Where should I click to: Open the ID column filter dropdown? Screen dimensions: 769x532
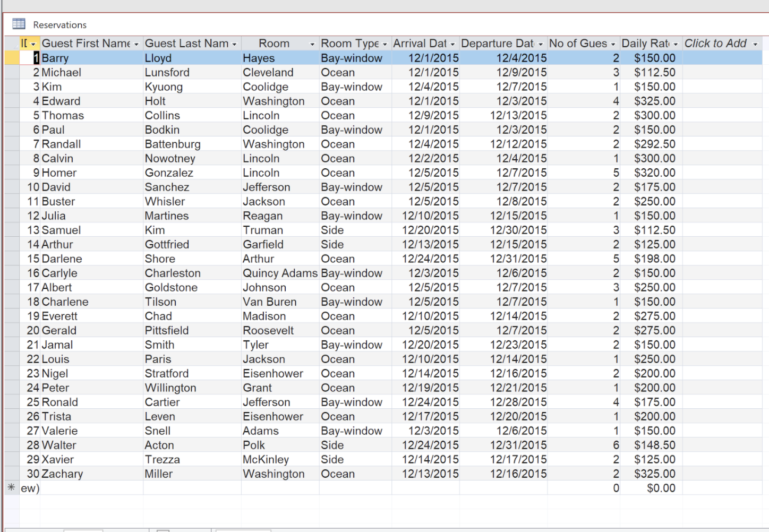point(33,43)
